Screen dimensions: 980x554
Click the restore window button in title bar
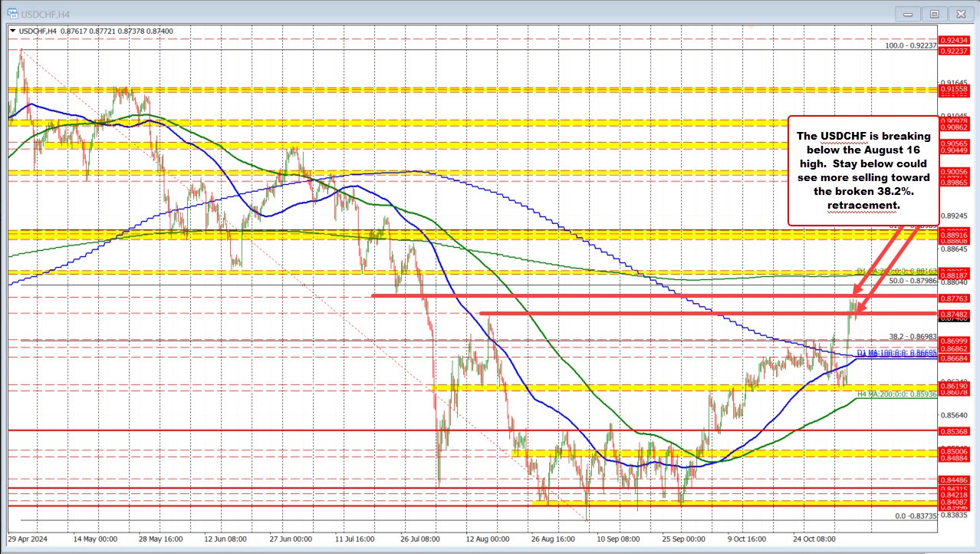pos(933,13)
